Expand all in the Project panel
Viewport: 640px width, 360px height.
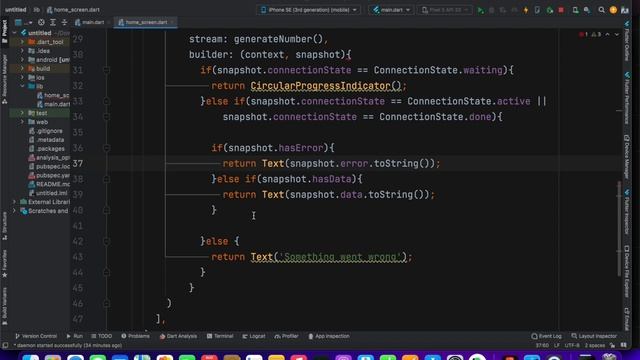click(53, 22)
